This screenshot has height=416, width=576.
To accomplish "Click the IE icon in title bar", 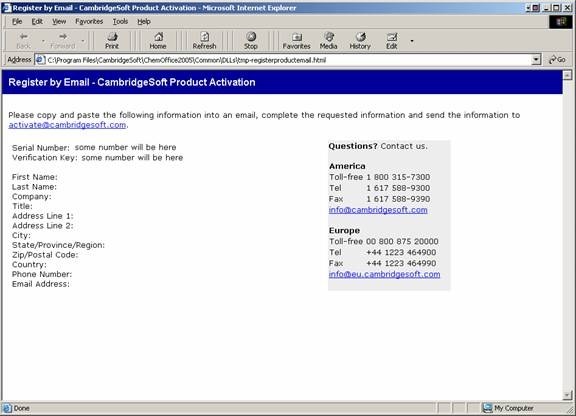I will (7, 8).
